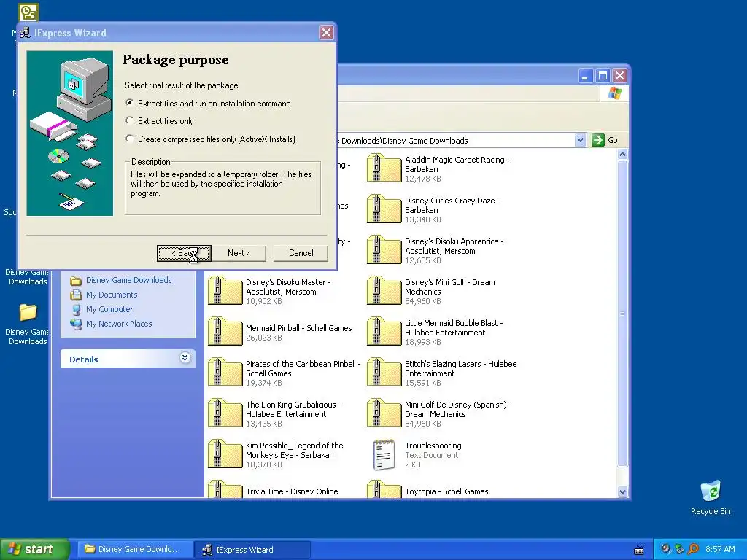Select Kim Possible Legend of Monkey's Eye icon
This screenshot has width=747, height=560.
tap(225, 454)
